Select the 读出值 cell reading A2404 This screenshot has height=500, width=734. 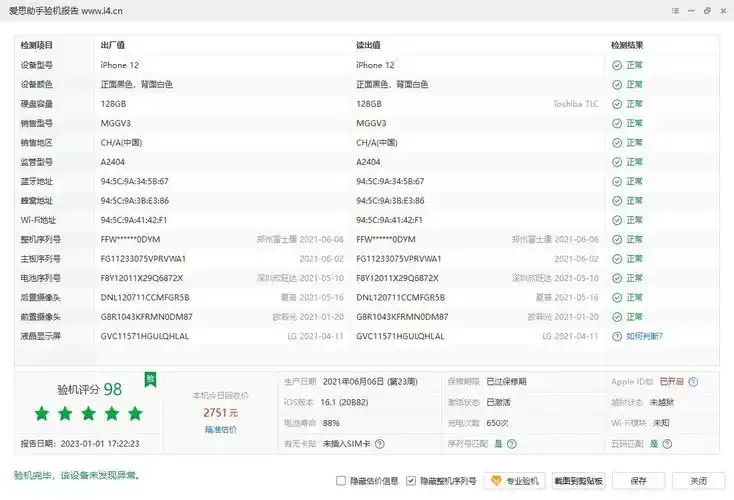point(368,162)
